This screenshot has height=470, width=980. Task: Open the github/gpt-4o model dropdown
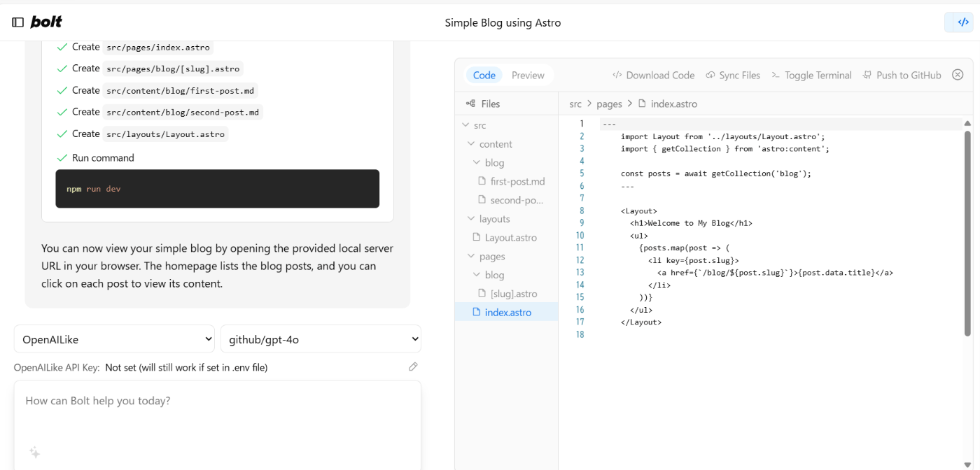321,339
